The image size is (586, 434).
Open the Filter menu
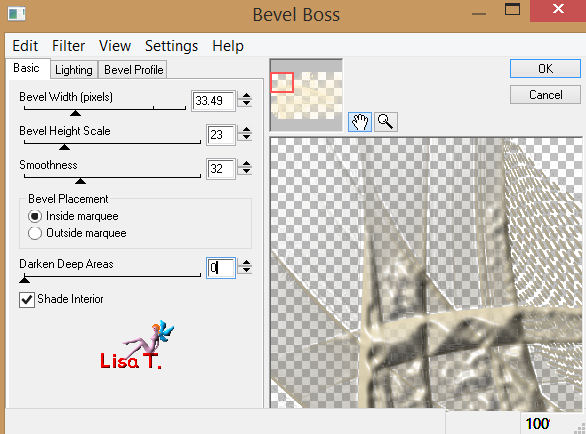click(68, 46)
